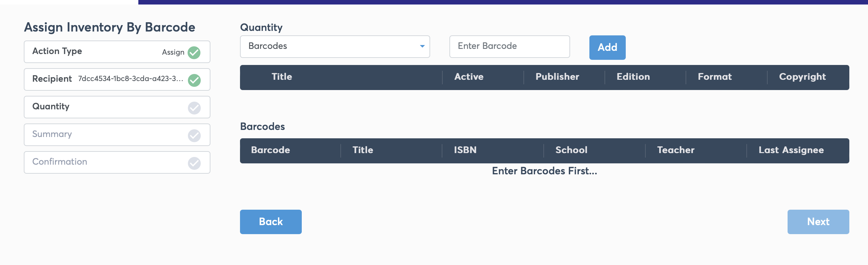Go to the Back button
868x265 pixels.
coord(271,222)
